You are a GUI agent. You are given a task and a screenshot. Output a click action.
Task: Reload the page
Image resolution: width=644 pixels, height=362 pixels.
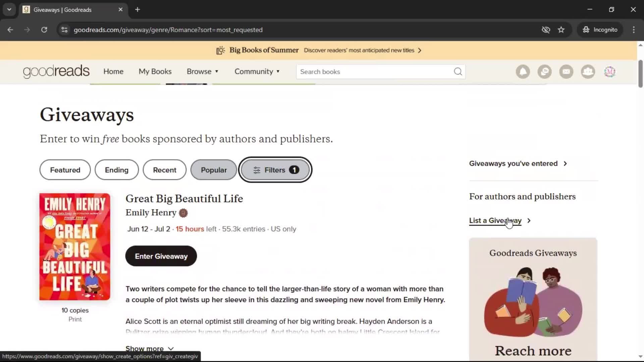[44, 30]
